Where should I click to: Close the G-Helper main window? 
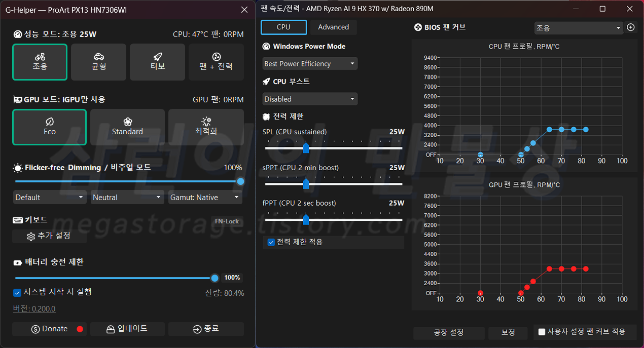tap(244, 9)
